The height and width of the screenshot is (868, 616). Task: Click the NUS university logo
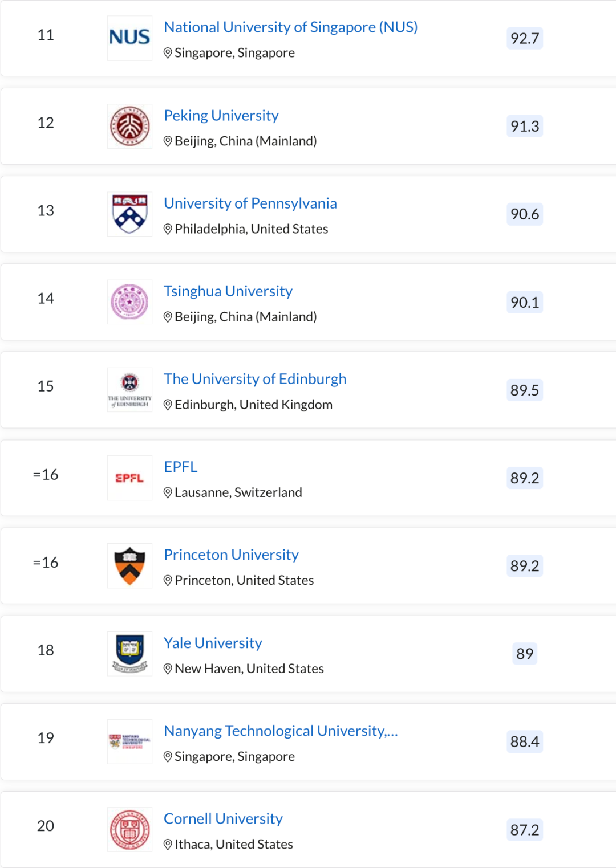pos(129,38)
